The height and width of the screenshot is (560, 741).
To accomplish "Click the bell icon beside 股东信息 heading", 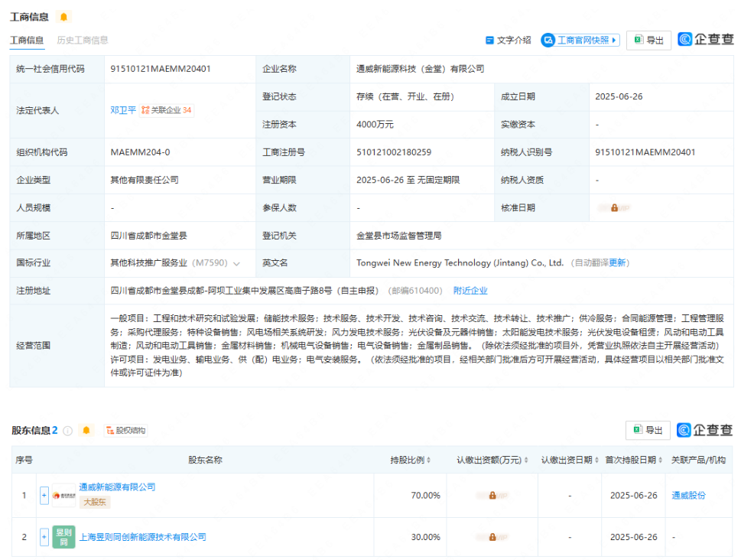I will click(x=86, y=431).
